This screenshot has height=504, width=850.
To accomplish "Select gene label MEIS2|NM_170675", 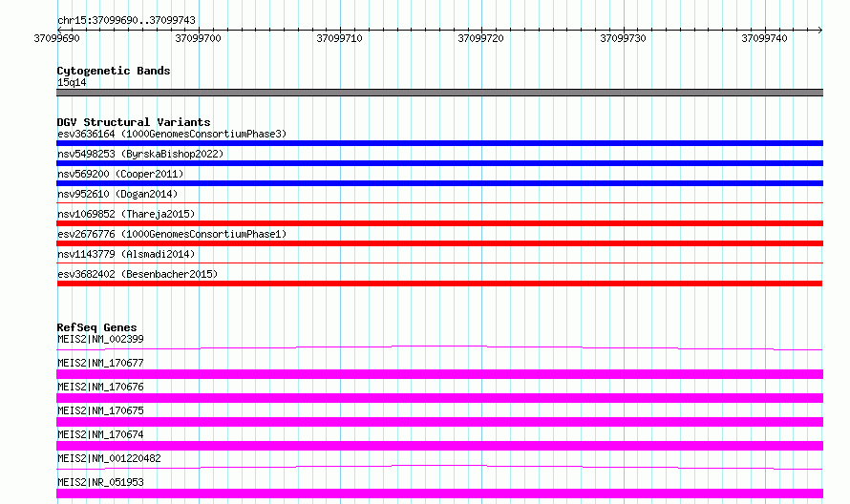I will pos(100,410).
